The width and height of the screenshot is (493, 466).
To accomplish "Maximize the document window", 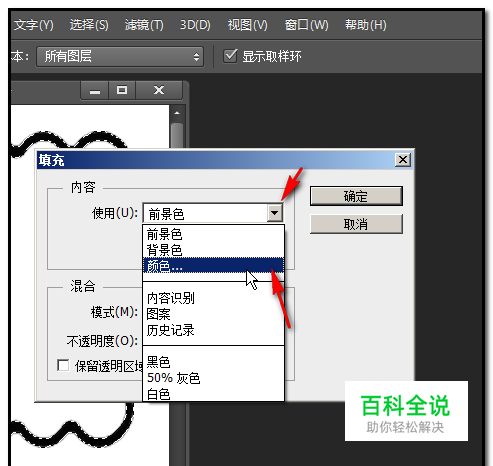I will click(x=122, y=90).
